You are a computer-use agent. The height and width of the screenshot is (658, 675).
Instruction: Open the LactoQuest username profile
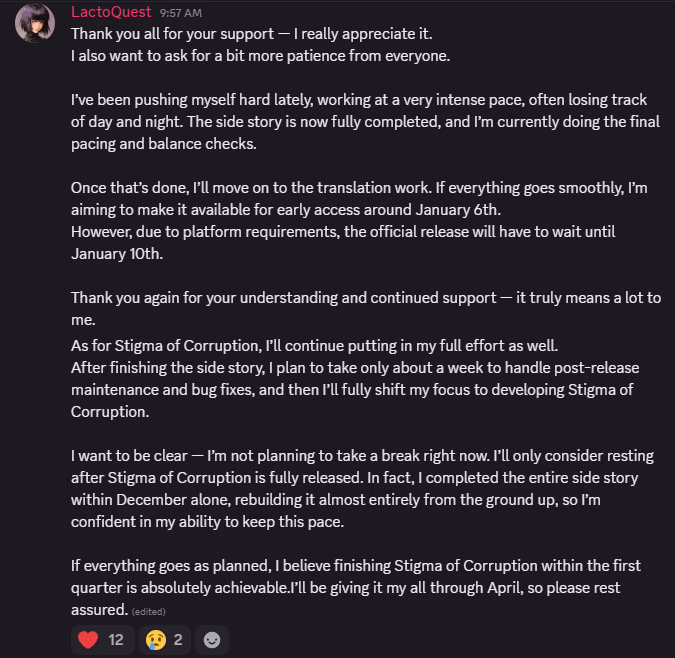(111, 13)
